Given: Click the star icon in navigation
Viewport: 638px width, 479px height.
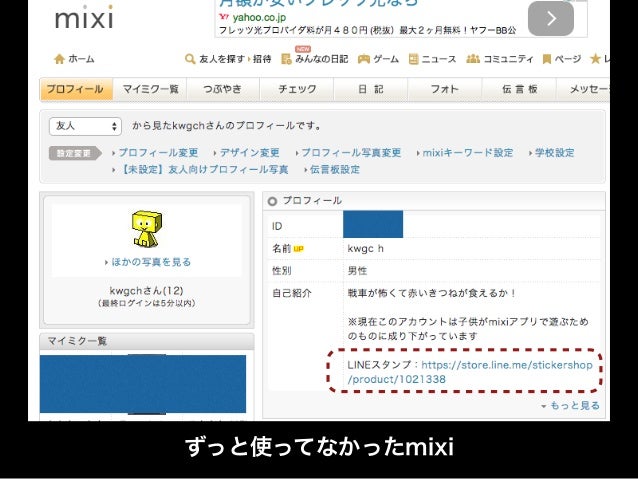Looking at the screenshot, I should pyautogui.click(x=595, y=59).
